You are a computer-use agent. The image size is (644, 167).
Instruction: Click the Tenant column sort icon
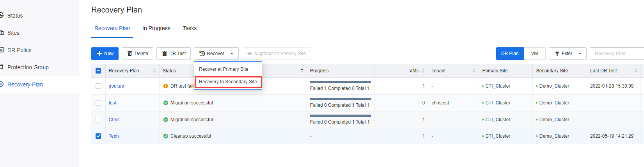point(474,71)
